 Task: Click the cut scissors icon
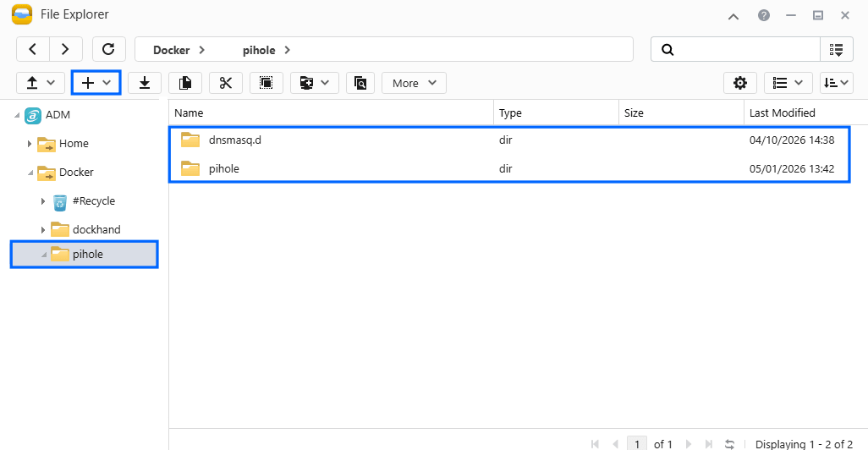point(225,83)
